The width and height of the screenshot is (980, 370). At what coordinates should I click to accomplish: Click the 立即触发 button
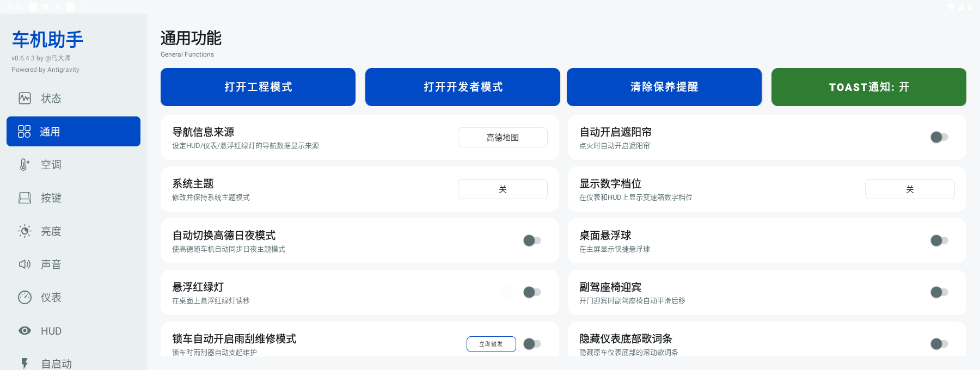[491, 344]
